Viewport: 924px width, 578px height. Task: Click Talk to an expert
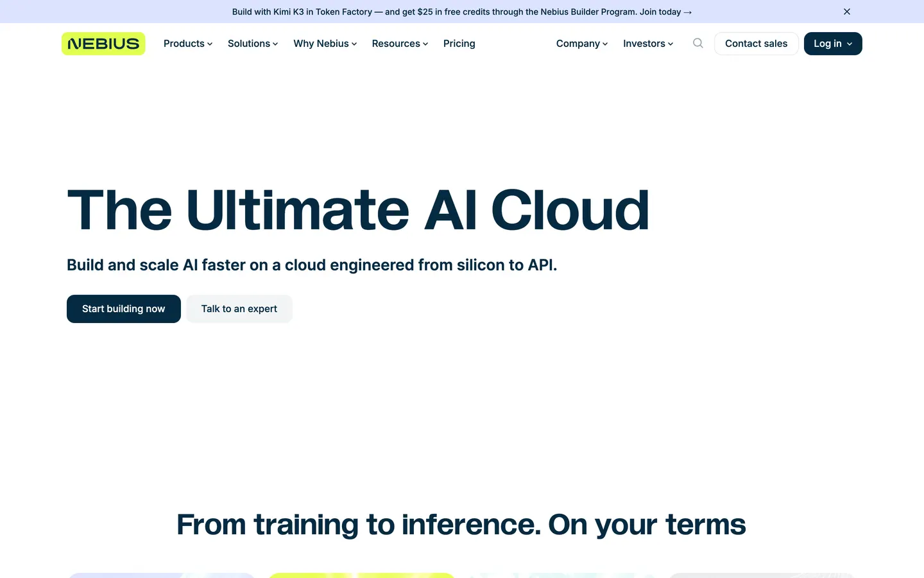[x=239, y=309]
